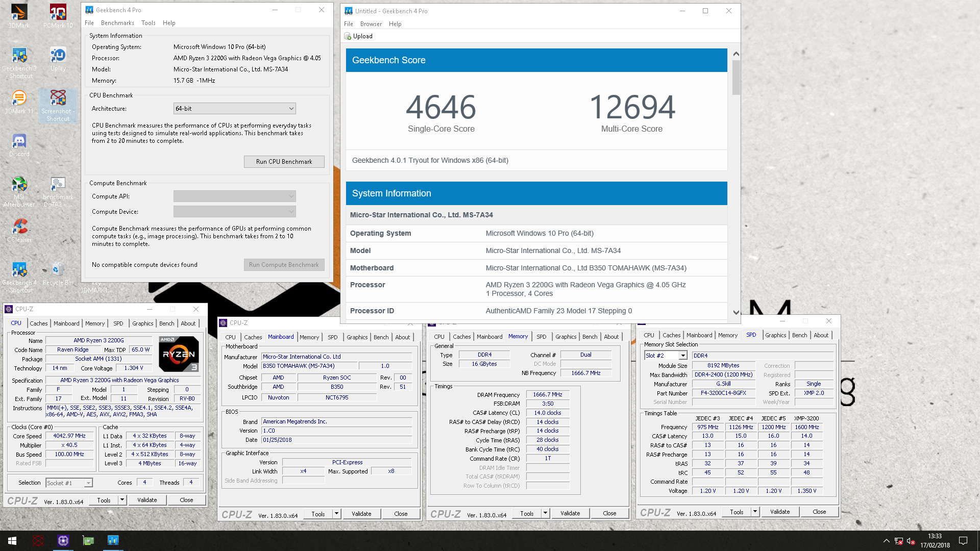Expand Tools arrow in CPU-Z Memory window
Image resolution: width=980 pixels, height=551 pixels.
(545, 513)
